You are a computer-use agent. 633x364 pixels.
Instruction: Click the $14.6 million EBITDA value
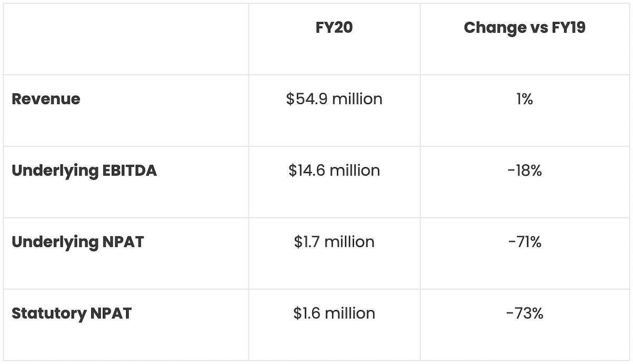[x=334, y=171]
